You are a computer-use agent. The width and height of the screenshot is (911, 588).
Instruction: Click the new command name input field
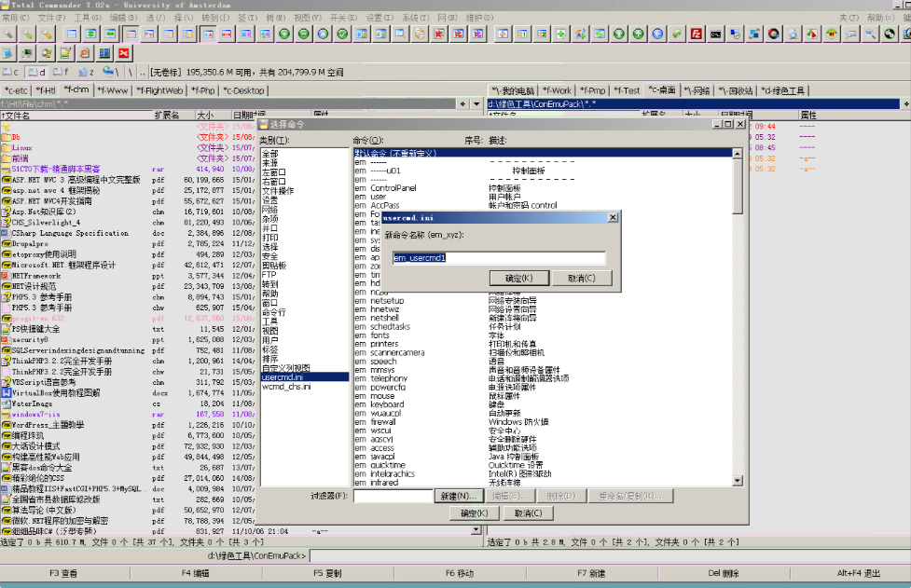coord(499,258)
